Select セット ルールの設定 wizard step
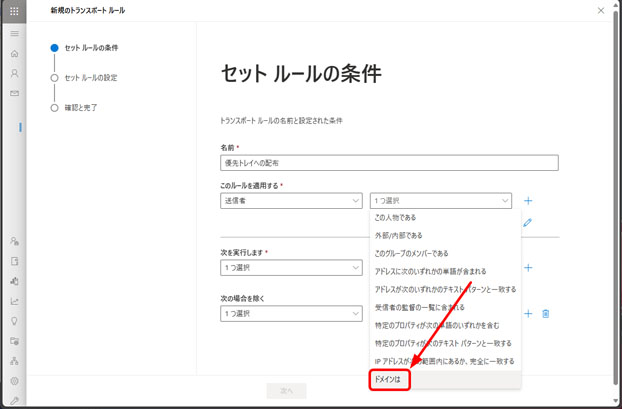 coord(84,78)
